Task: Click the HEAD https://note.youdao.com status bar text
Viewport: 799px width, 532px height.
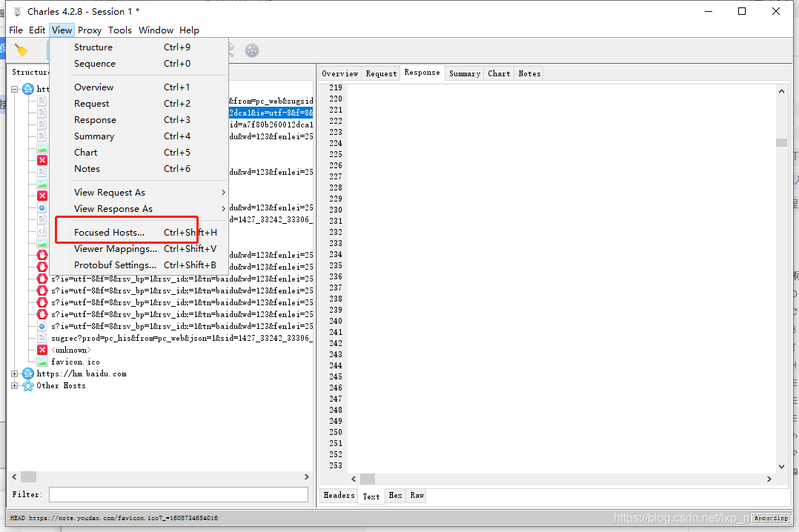Action: 113,518
